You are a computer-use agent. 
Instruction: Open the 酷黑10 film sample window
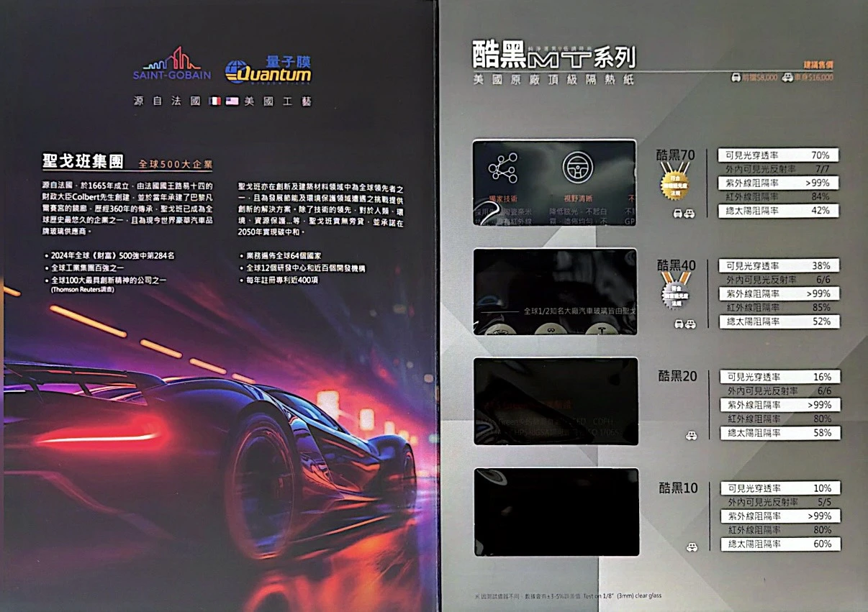coord(556,512)
